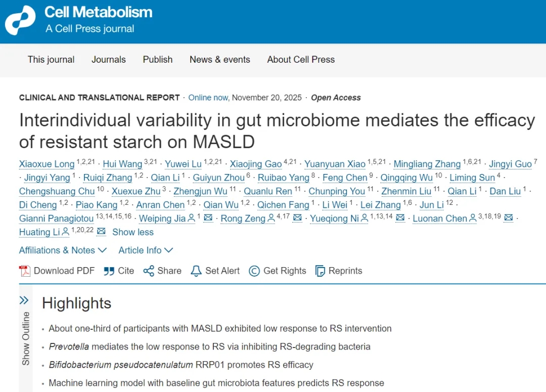This screenshot has width=546, height=392.
Task: Collapse author list with Show less
Action: (x=133, y=232)
